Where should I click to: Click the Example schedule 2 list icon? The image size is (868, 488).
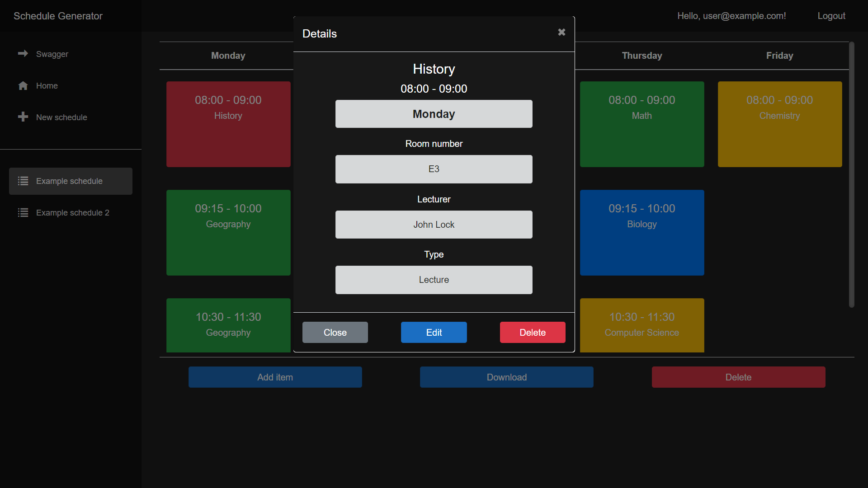click(x=23, y=211)
